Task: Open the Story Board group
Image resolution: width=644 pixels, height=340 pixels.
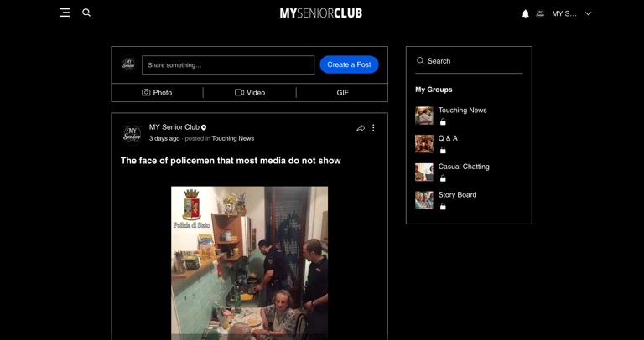Action: [457, 195]
